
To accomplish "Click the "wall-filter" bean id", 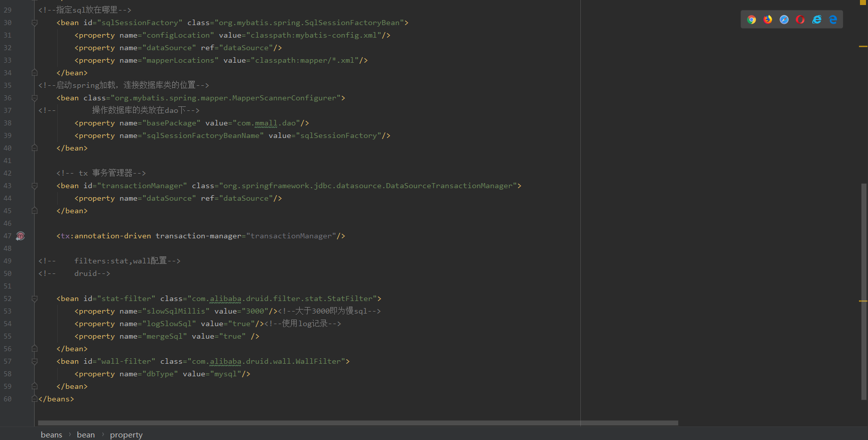I will click(127, 361).
